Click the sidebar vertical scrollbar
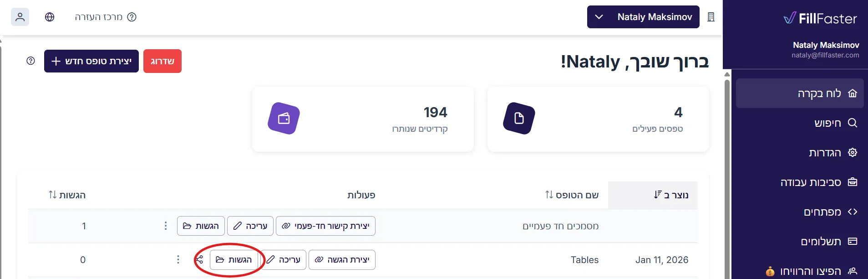Viewport: 868px width, 279px height. tap(727, 178)
